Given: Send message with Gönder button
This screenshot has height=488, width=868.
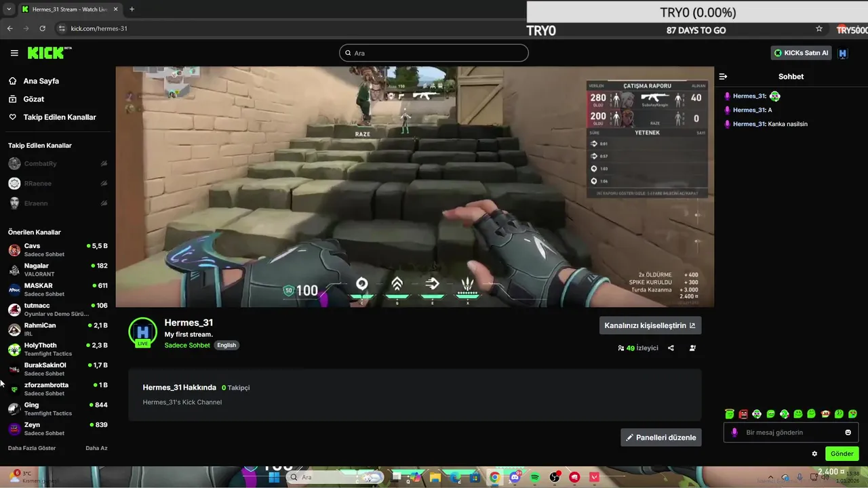Looking at the screenshot, I should click(842, 453).
